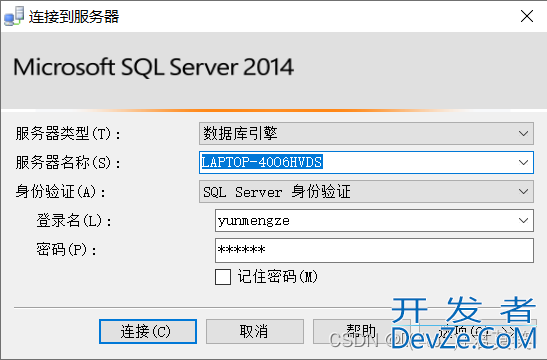Close the Connect to Server dialog
The width and height of the screenshot is (547, 360).
527,16
